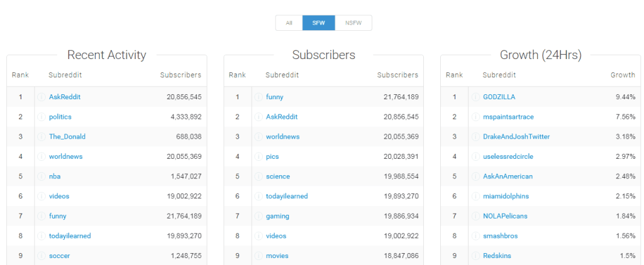
Task: Switch filter to NSFW
Action: coord(353,23)
